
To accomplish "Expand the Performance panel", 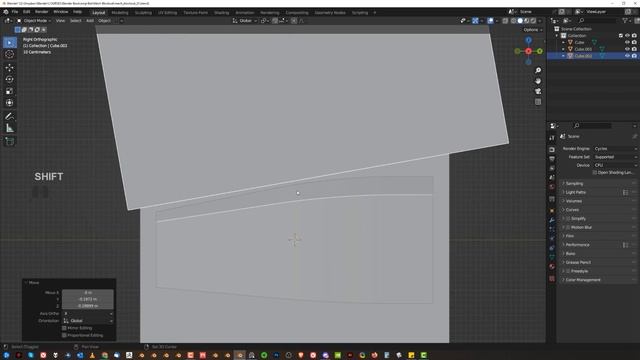I will coord(577,245).
